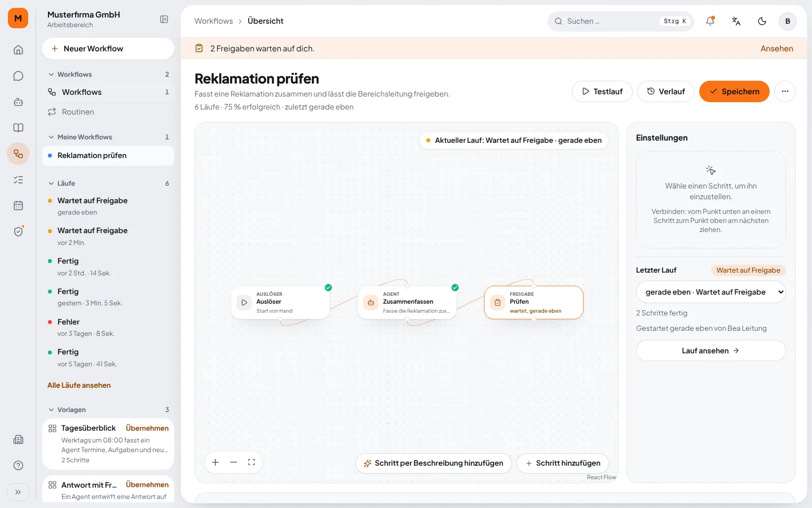Create a Neuer Workflow

(108, 49)
